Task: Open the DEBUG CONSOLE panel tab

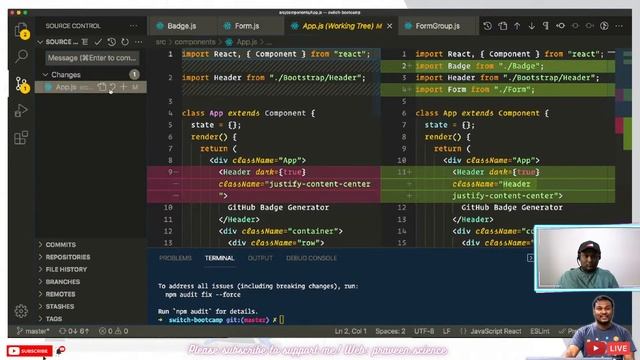Action: point(311,258)
